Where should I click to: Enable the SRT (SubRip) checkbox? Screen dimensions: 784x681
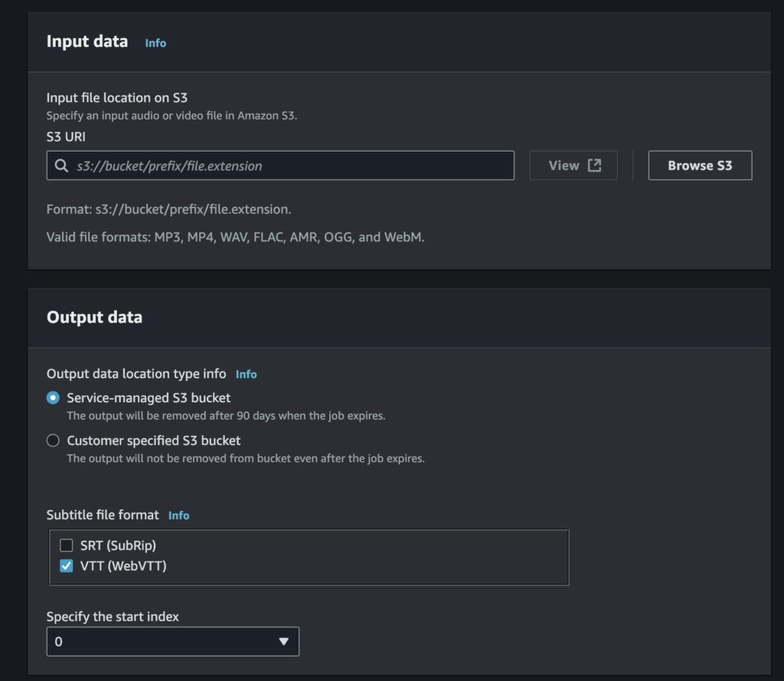[x=67, y=545]
